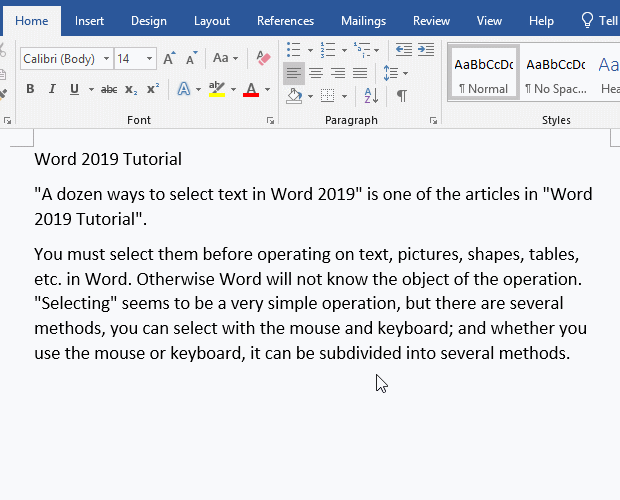Select the Normal style
Screen dimensions: 620x500
pyautogui.click(x=484, y=73)
